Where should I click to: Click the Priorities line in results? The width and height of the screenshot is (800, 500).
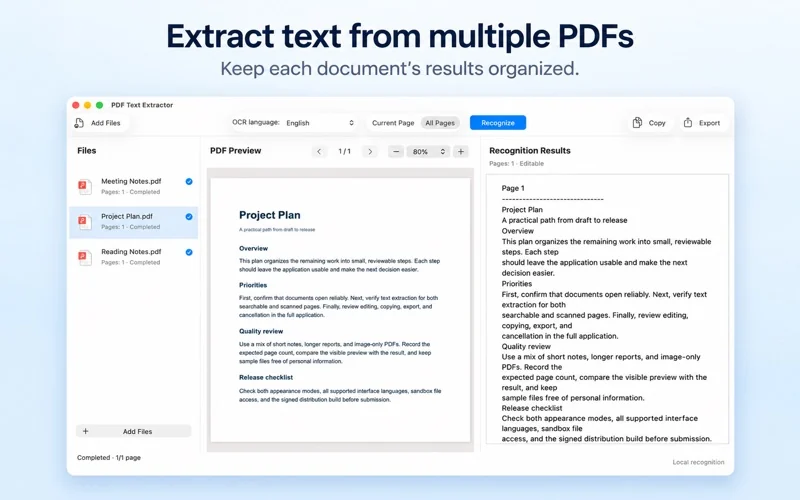point(516,284)
